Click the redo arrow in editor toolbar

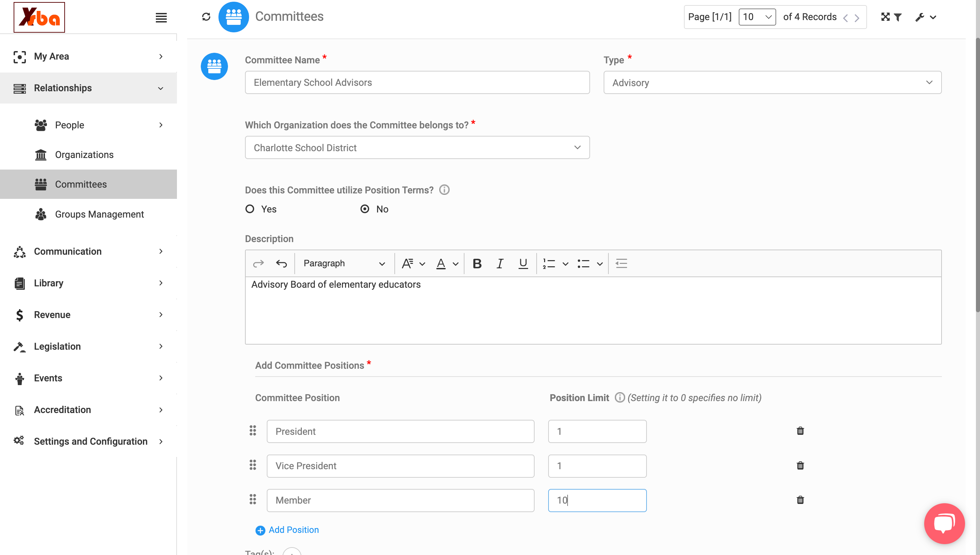[x=258, y=264]
